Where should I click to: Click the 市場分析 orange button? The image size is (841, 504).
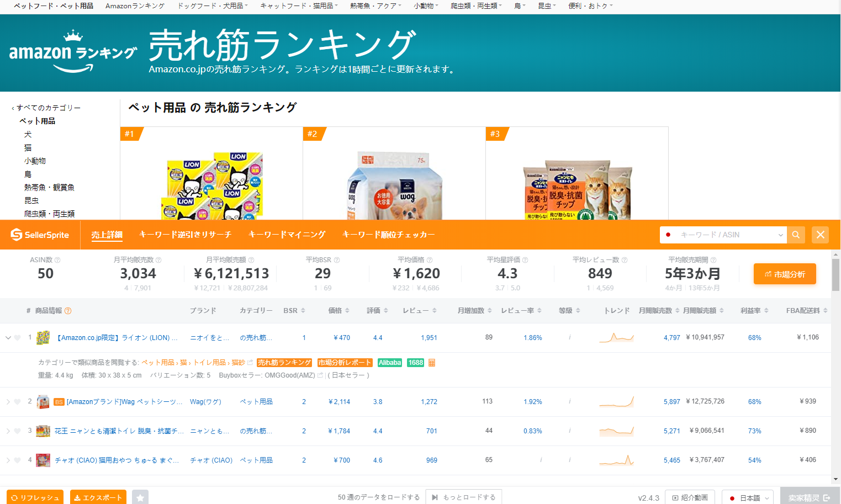point(785,274)
